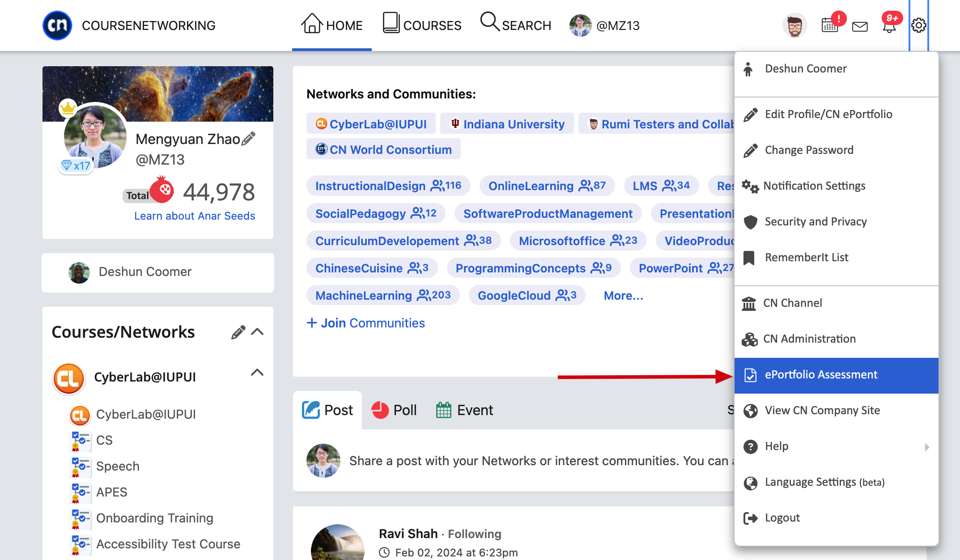The height and width of the screenshot is (560, 960).
Task: Click the Onboarding Training course icon
Action: (x=81, y=518)
